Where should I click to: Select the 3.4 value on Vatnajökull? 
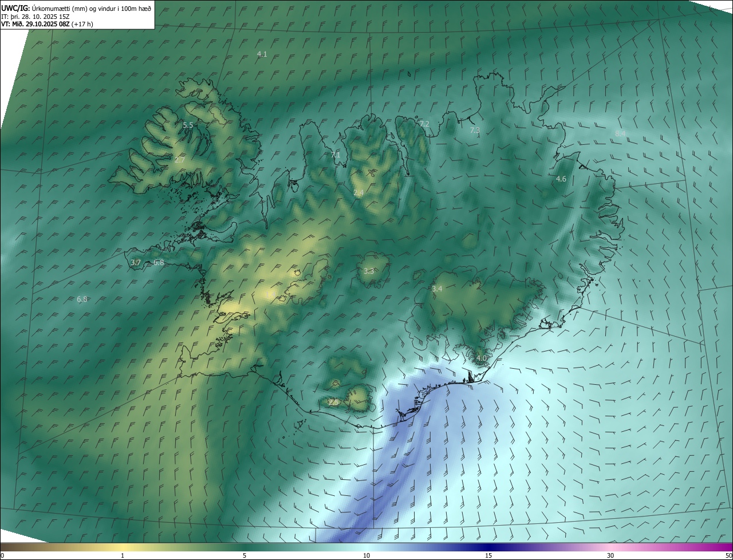pos(437,289)
